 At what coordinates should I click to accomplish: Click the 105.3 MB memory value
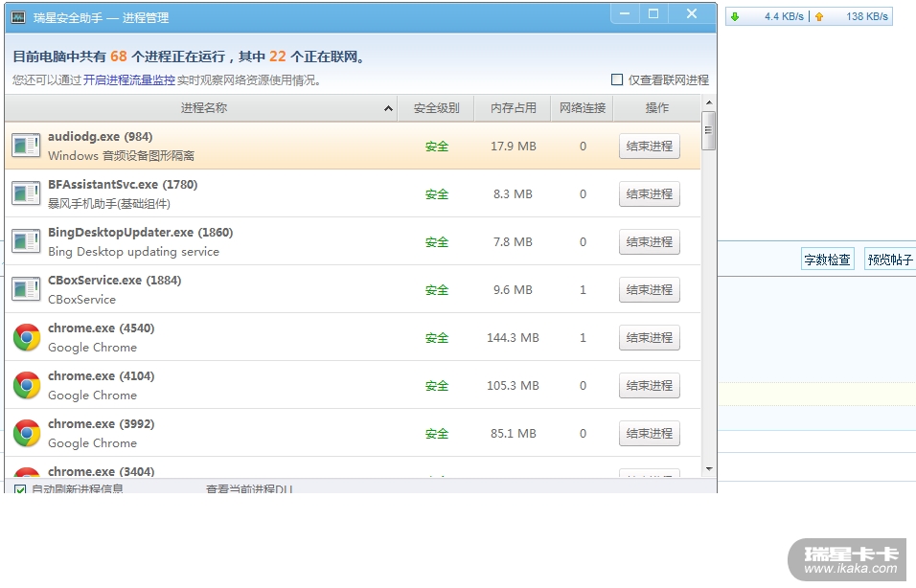tap(513, 385)
